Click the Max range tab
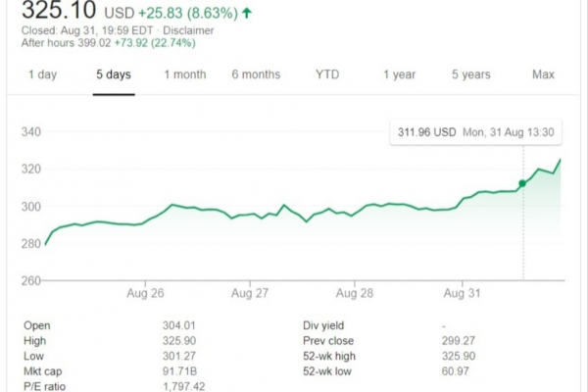Screen dimensions: 588x392 (x=543, y=74)
